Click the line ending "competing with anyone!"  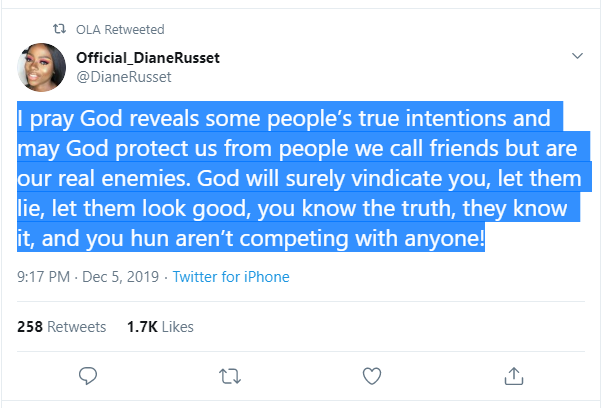click(x=251, y=240)
